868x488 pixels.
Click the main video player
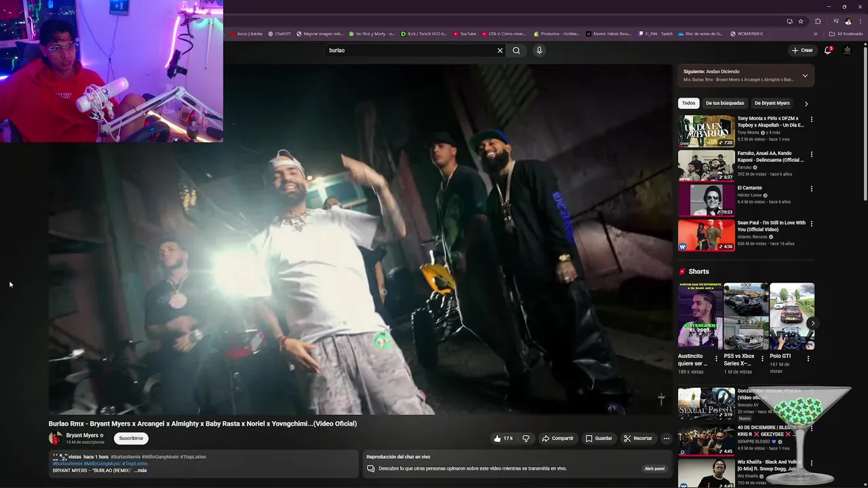[360, 239]
